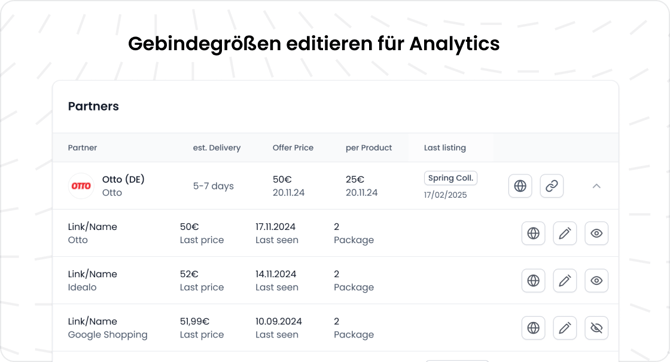Open globe icon for Idealo row
Image resolution: width=670 pixels, height=362 pixels.
(x=533, y=281)
